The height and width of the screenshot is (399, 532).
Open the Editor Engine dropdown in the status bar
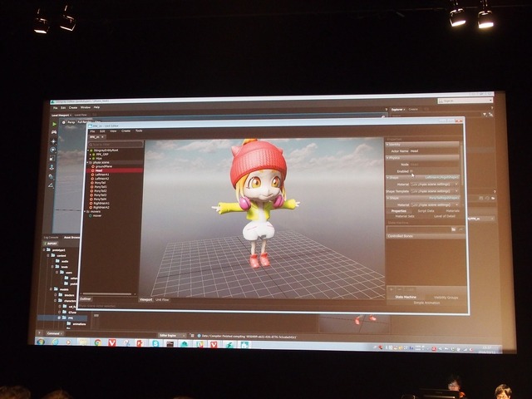(172, 335)
